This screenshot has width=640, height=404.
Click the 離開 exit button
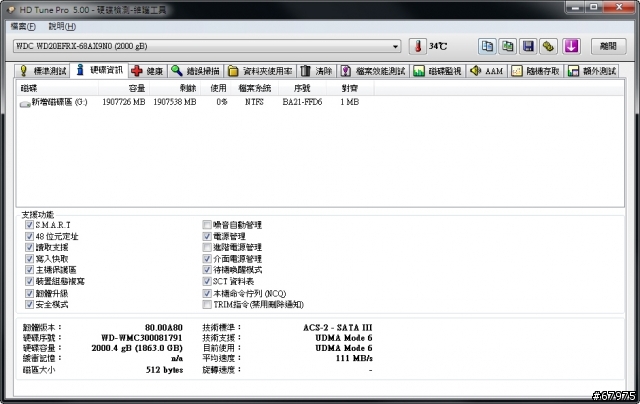coord(609,46)
